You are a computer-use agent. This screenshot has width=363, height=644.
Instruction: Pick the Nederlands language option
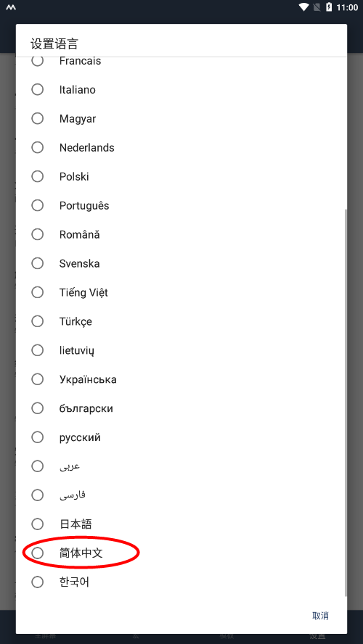[181, 147]
